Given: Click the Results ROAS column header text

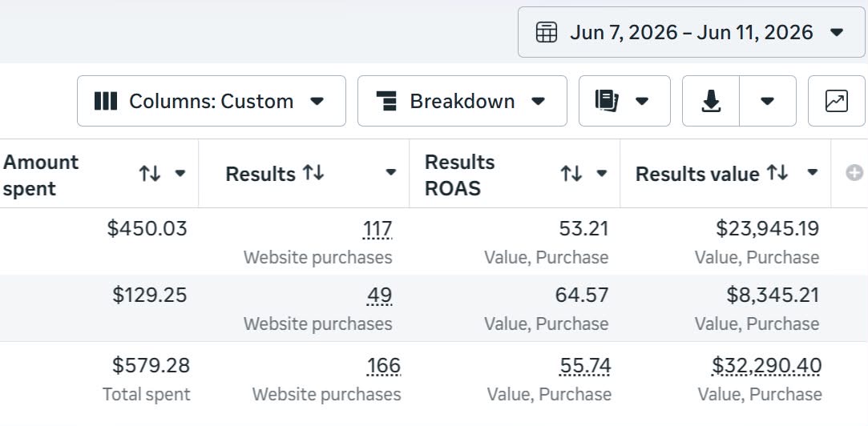Looking at the screenshot, I should [x=459, y=175].
